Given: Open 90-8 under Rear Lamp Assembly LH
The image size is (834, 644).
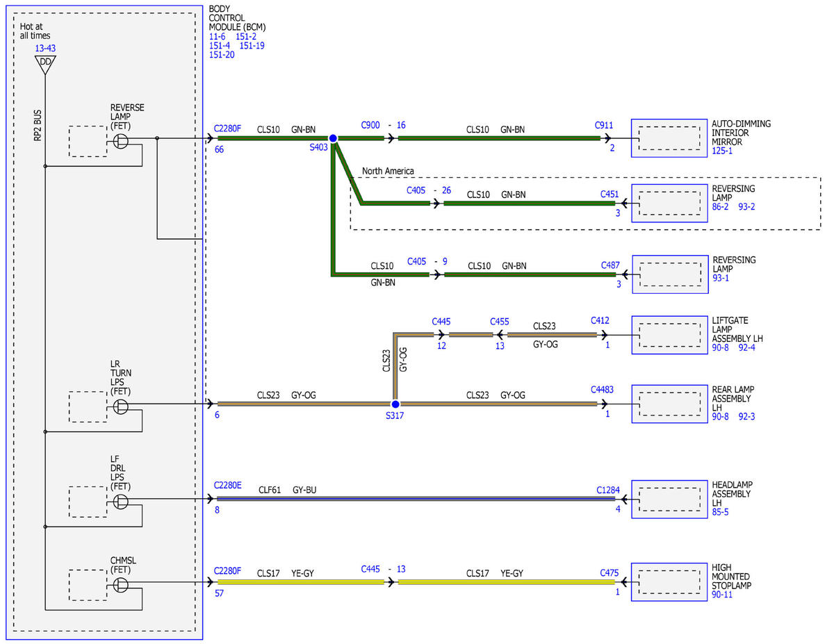Looking at the screenshot, I should tap(721, 417).
